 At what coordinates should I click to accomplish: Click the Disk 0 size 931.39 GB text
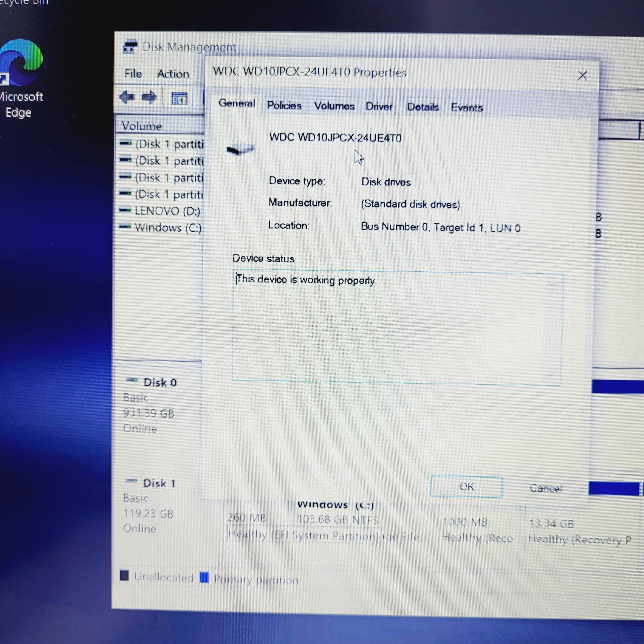coord(149,413)
